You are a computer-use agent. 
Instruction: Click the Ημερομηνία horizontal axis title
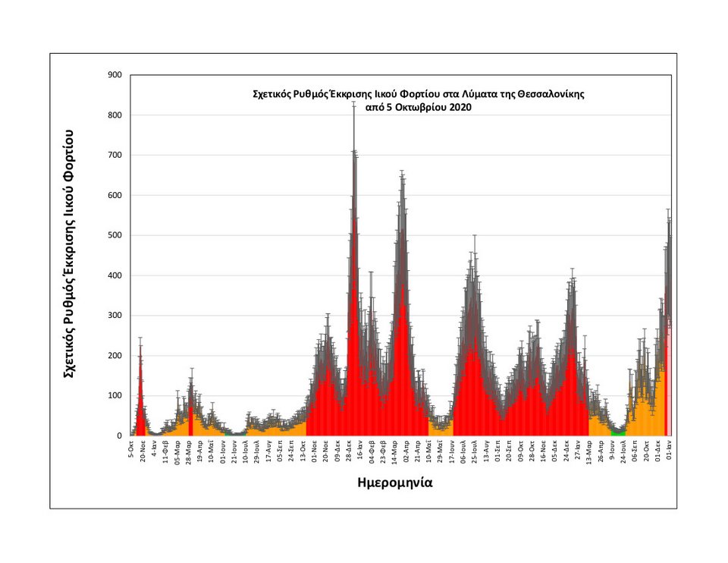(x=394, y=483)
